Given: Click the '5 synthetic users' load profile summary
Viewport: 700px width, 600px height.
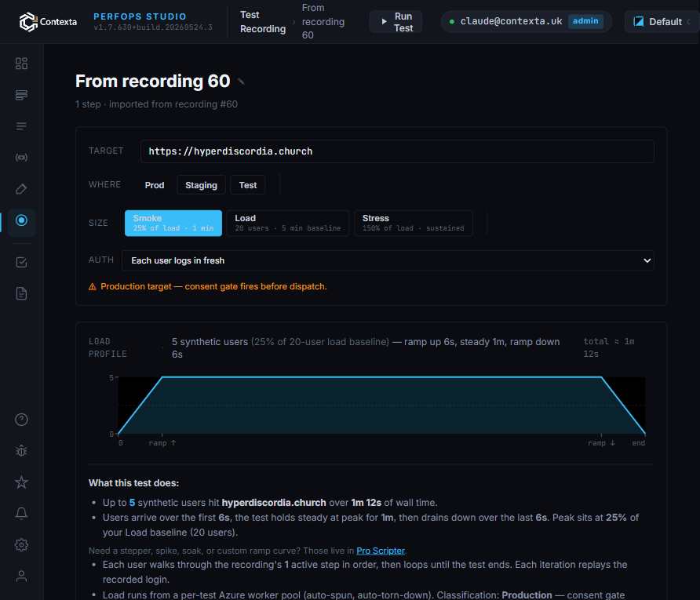Looking at the screenshot, I should (x=366, y=348).
